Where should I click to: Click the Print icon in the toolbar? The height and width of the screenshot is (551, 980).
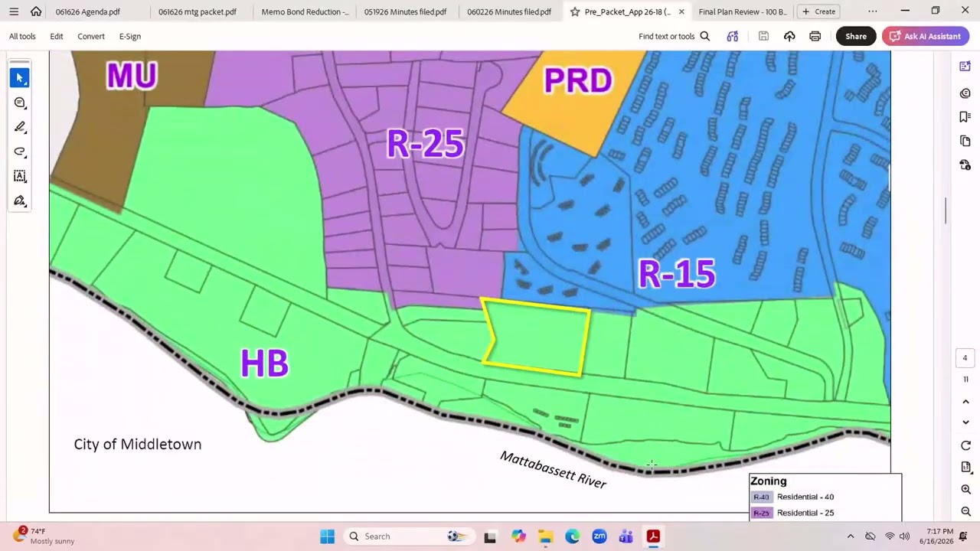coord(815,36)
